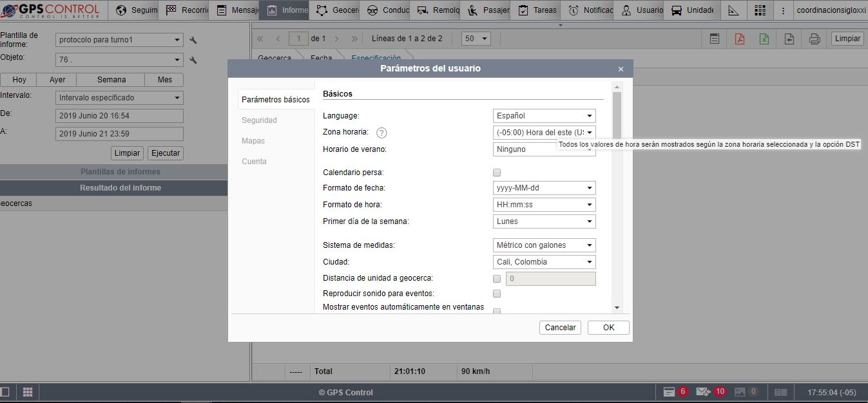Image resolution: width=868 pixels, height=403 pixels.
Task: Click wrench icon beside Plantilla de informe
Action: point(193,41)
